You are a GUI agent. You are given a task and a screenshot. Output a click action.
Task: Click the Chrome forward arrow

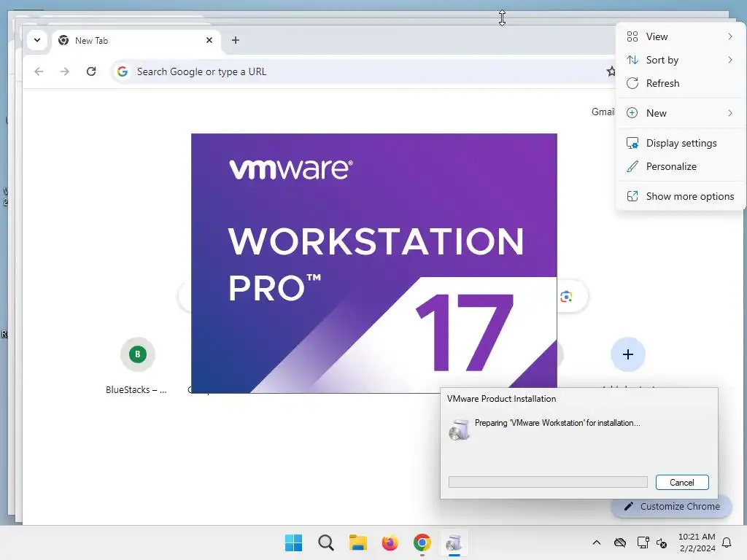65,71
